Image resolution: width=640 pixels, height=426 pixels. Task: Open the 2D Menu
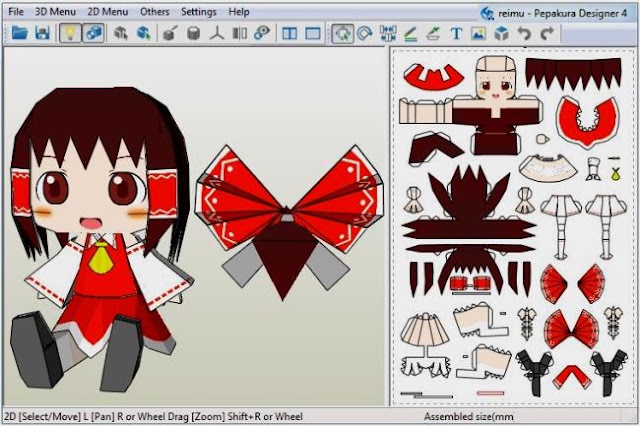(108, 12)
